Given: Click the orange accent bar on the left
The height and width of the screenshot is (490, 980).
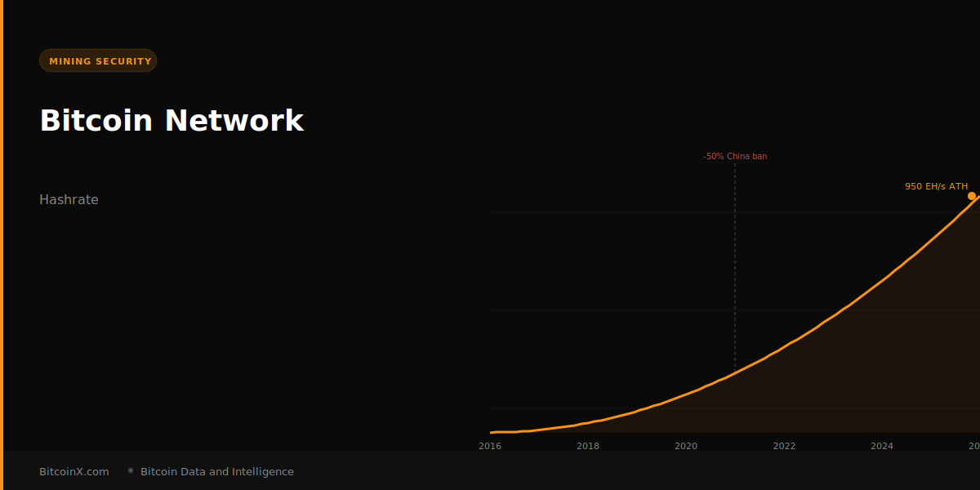Looking at the screenshot, I should click(2, 245).
